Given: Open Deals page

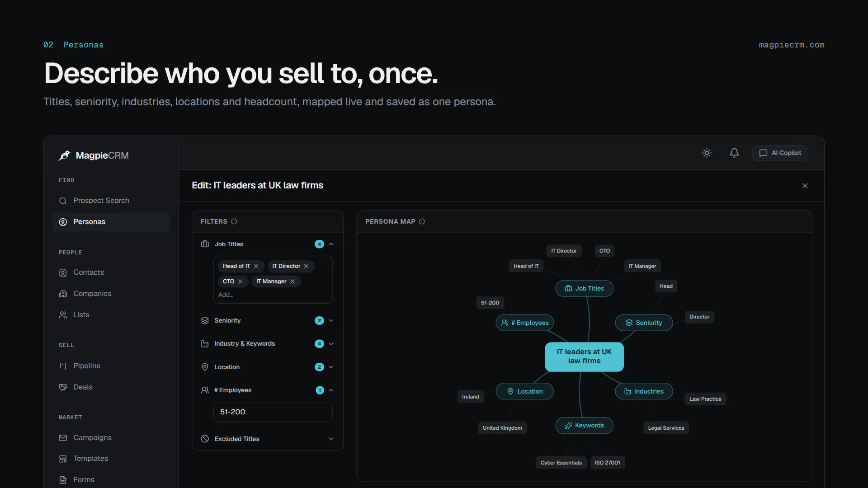Looking at the screenshot, I should coord(111,387).
